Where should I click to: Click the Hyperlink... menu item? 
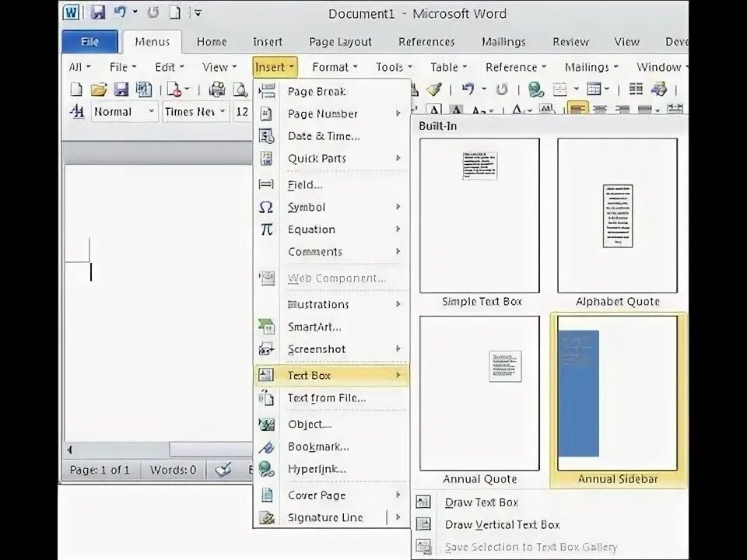click(331, 469)
